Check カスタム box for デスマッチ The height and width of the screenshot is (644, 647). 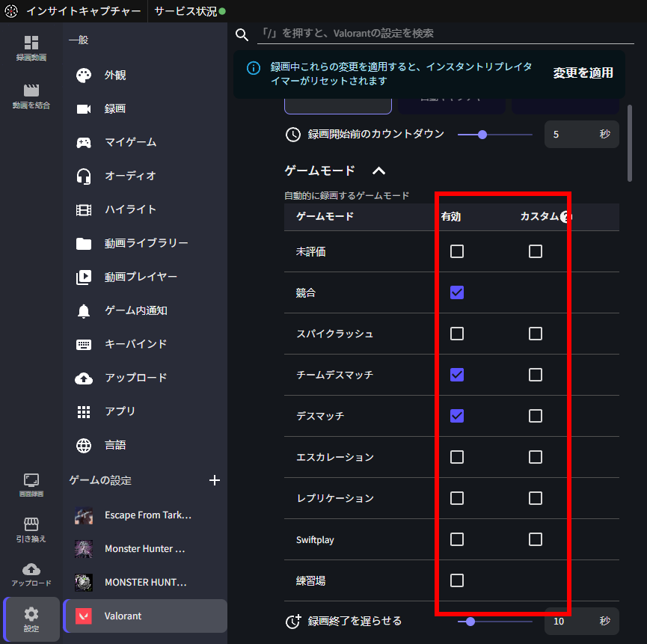tap(536, 416)
